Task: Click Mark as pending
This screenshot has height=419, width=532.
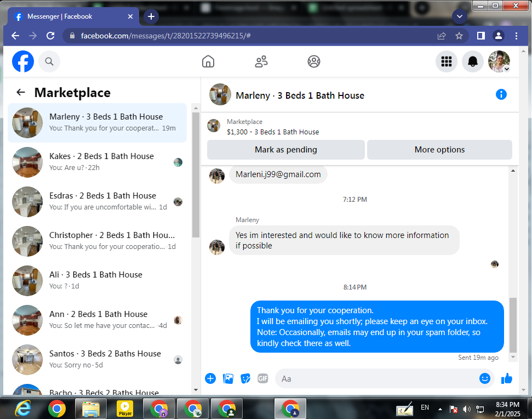Action: [285, 150]
